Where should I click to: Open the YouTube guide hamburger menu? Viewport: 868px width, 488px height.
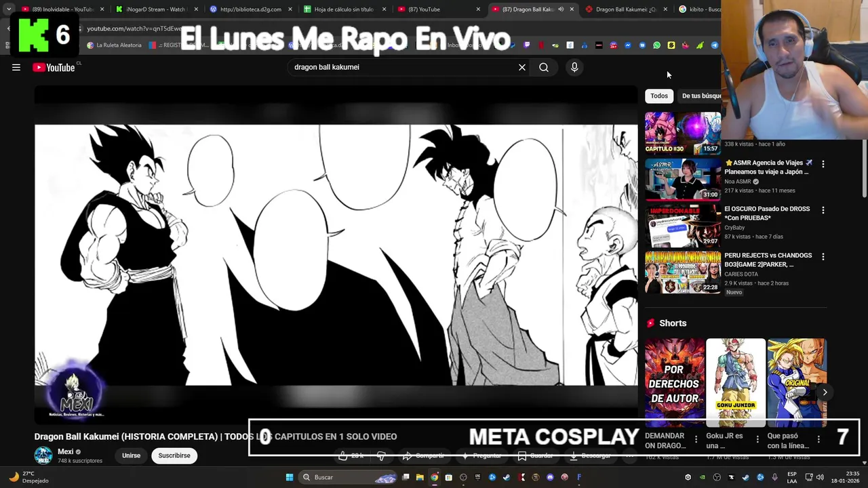coord(16,67)
